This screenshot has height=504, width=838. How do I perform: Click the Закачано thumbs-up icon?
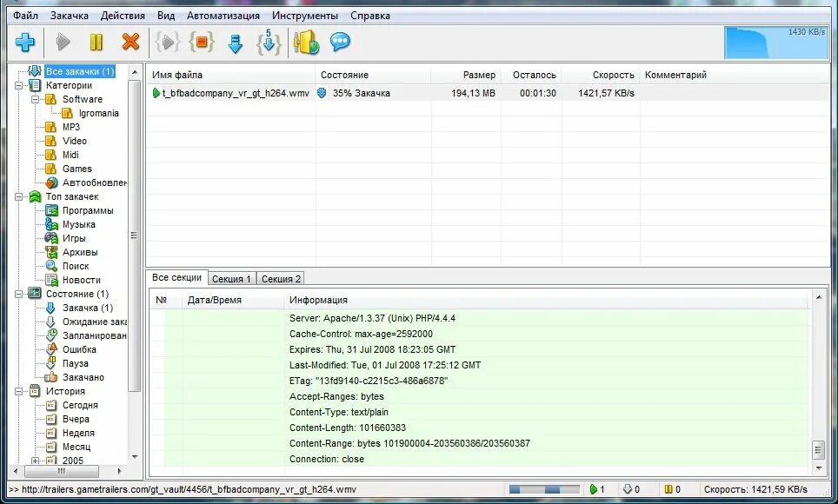50,377
